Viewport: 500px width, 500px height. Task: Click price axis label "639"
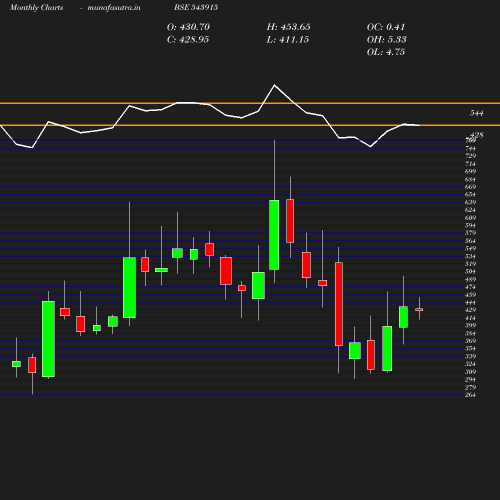(x=470, y=202)
